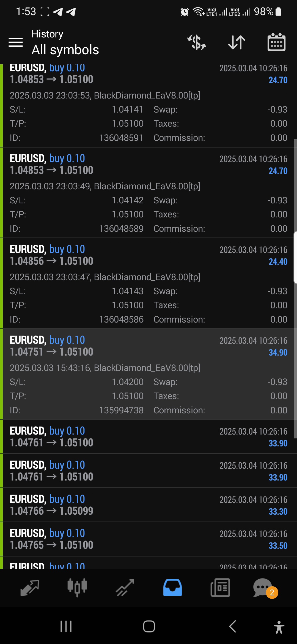Tap the Android home button
The image size is (297, 644).
pos(149,627)
